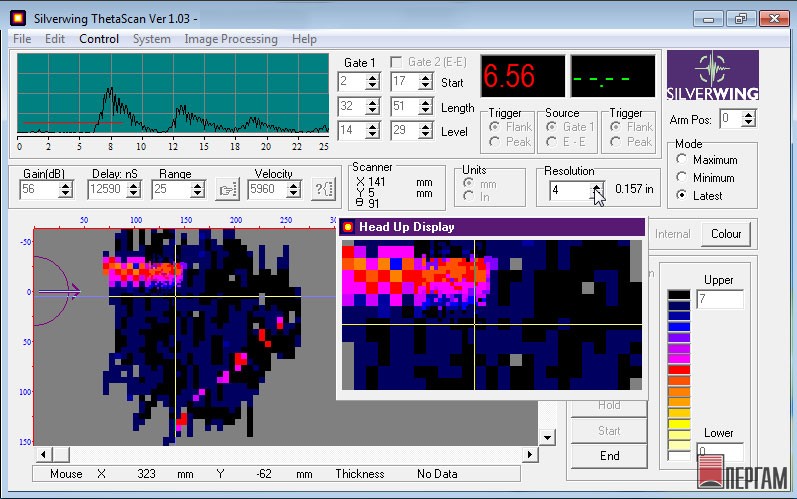
Task: Click the Head Up Display title icon
Action: (348, 227)
